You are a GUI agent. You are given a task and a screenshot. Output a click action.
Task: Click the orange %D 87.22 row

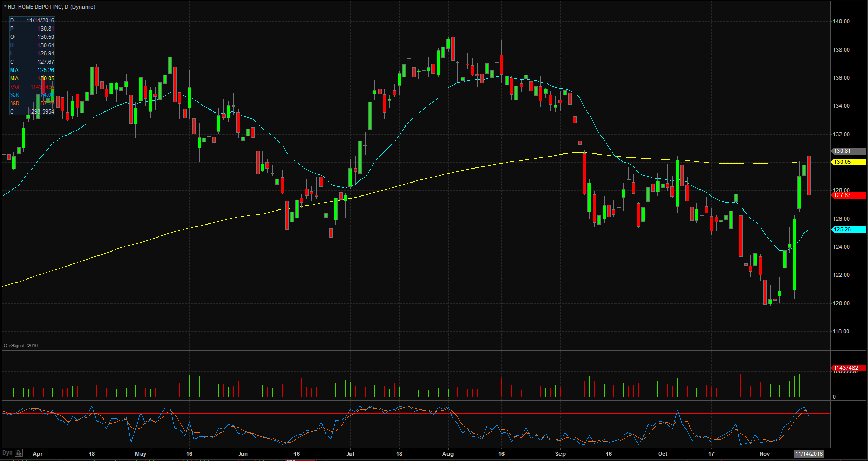click(32, 104)
